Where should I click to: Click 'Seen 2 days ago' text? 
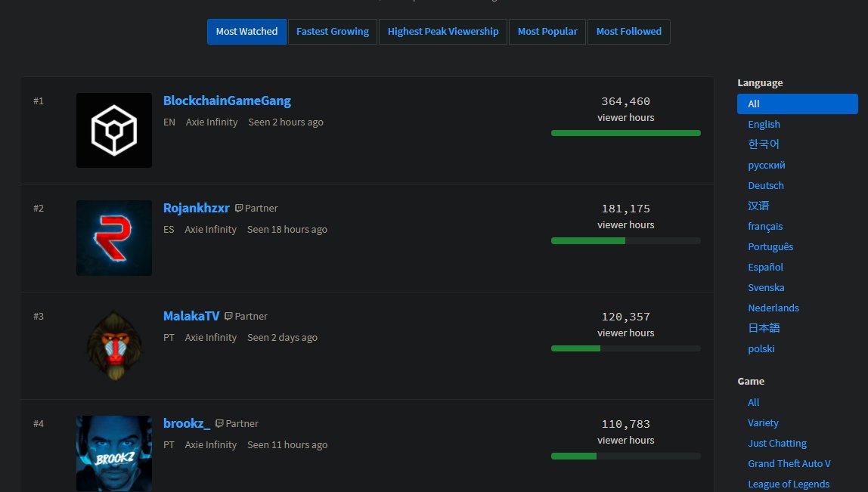[x=282, y=338]
